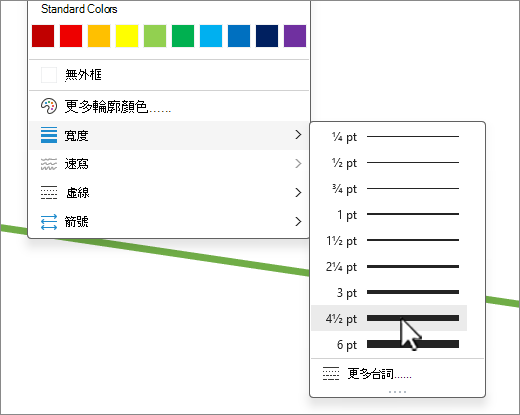The image size is (520, 415).
Task: Open 更多台詞 more lines options
Action: click(x=397, y=374)
